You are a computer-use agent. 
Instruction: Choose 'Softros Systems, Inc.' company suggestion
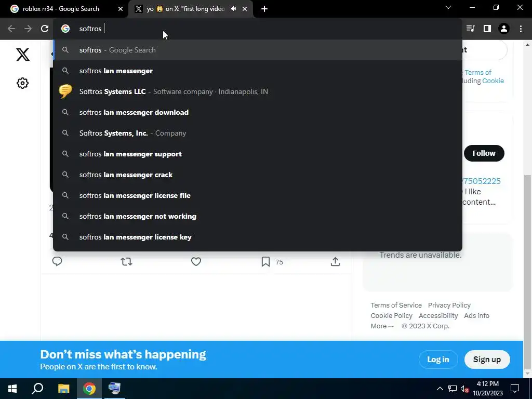258,133
